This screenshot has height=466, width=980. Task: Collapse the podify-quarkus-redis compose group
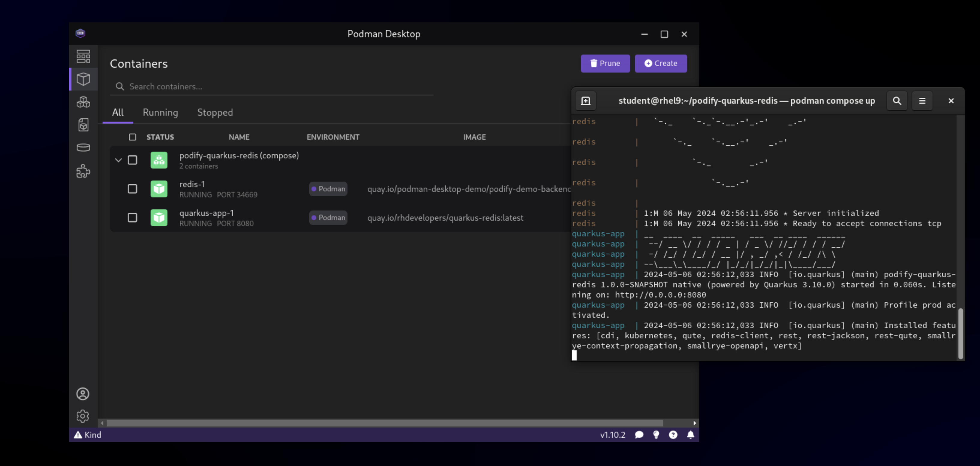118,160
